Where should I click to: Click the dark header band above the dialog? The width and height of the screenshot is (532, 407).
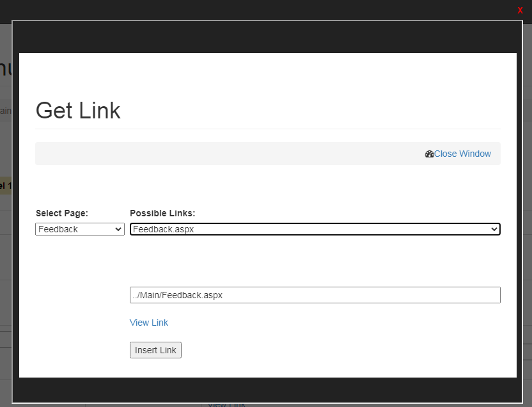[x=267, y=37]
